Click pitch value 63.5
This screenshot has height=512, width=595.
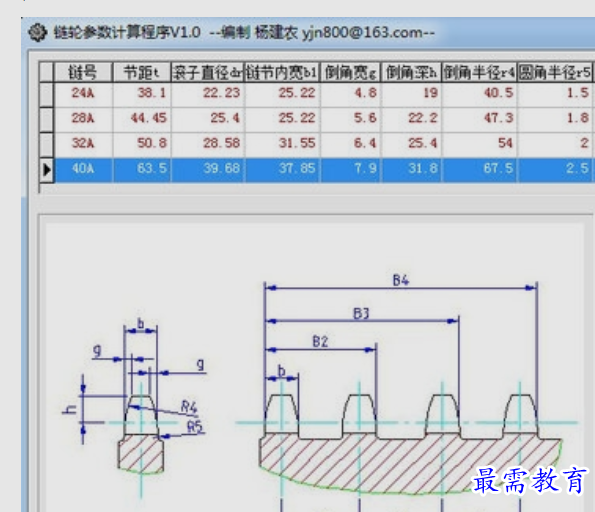[152, 169]
